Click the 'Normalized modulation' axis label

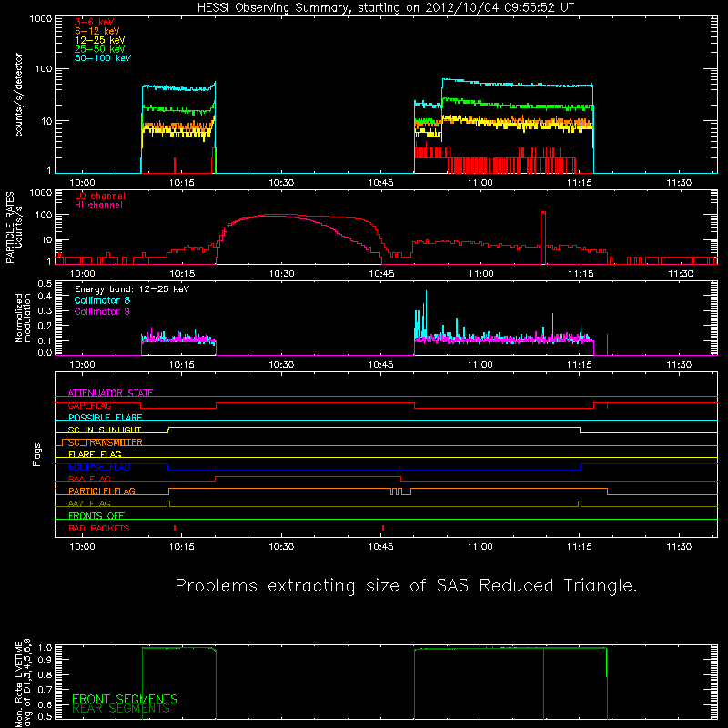click(23, 318)
